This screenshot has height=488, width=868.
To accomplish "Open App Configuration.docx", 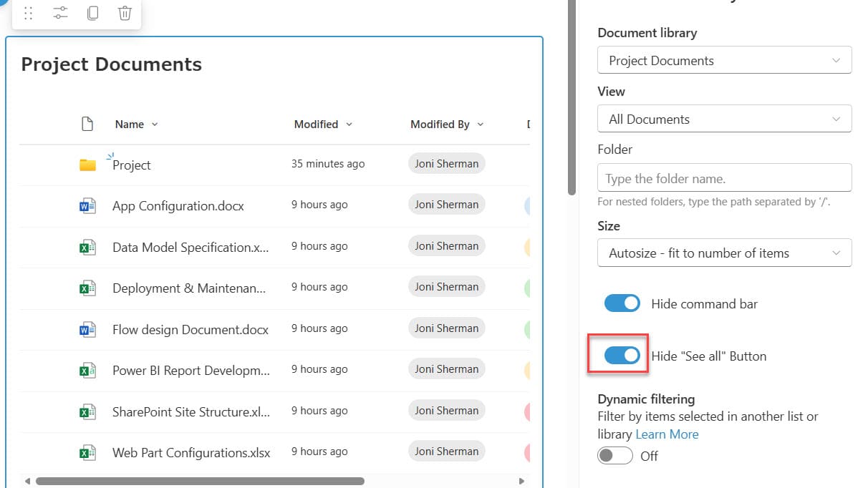I will point(178,206).
